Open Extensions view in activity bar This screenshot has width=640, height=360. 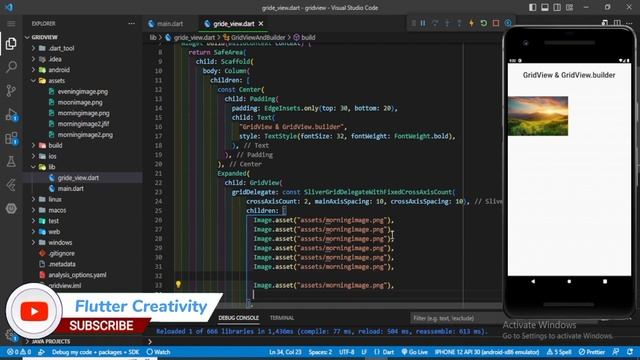pyautogui.click(x=11, y=138)
